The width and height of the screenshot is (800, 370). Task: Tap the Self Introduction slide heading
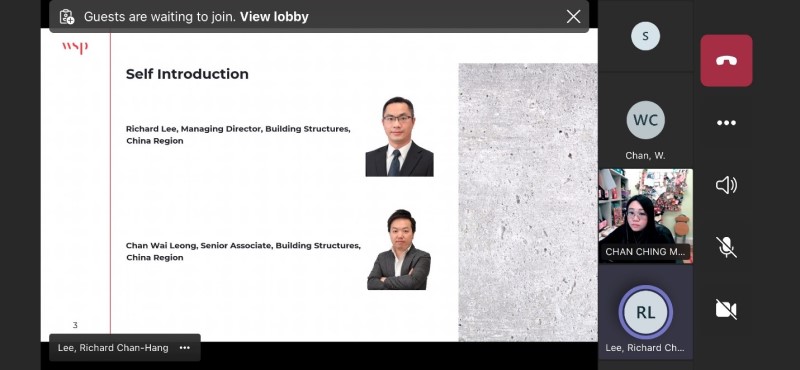click(x=187, y=74)
